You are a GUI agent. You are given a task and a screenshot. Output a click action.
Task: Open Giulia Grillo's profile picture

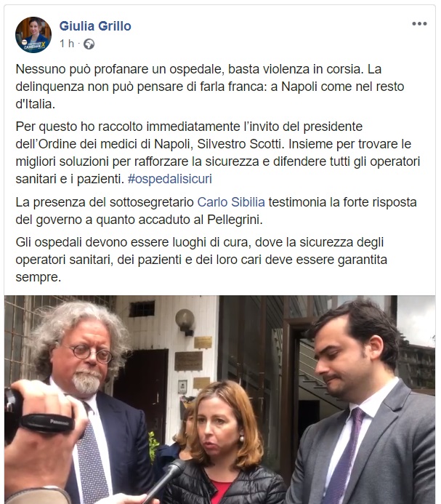pyautogui.click(x=33, y=35)
